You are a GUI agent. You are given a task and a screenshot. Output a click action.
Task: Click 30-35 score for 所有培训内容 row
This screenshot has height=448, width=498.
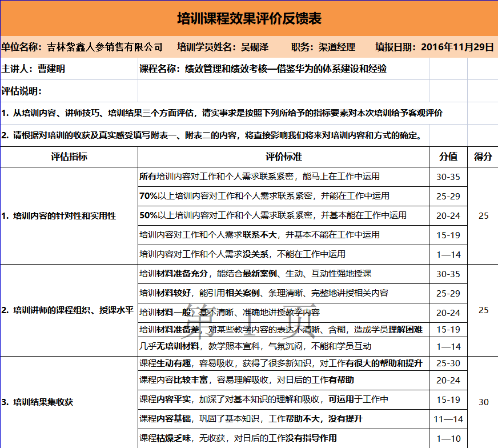pos(448,177)
